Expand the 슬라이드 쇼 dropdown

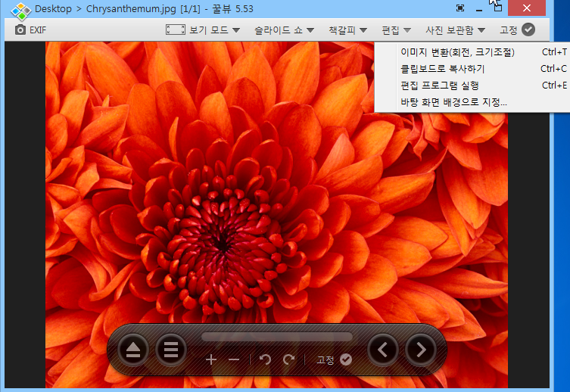pyautogui.click(x=284, y=30)
